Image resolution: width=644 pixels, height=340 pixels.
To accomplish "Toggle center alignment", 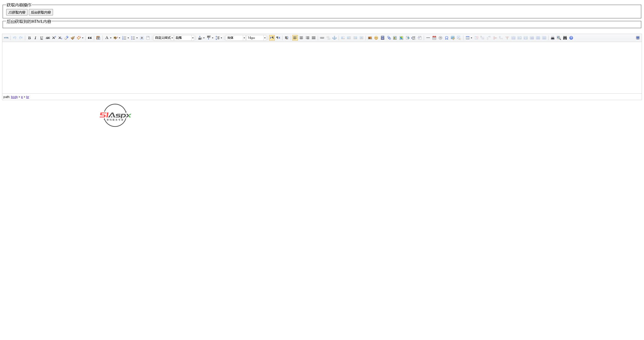I will pos(301,38).
